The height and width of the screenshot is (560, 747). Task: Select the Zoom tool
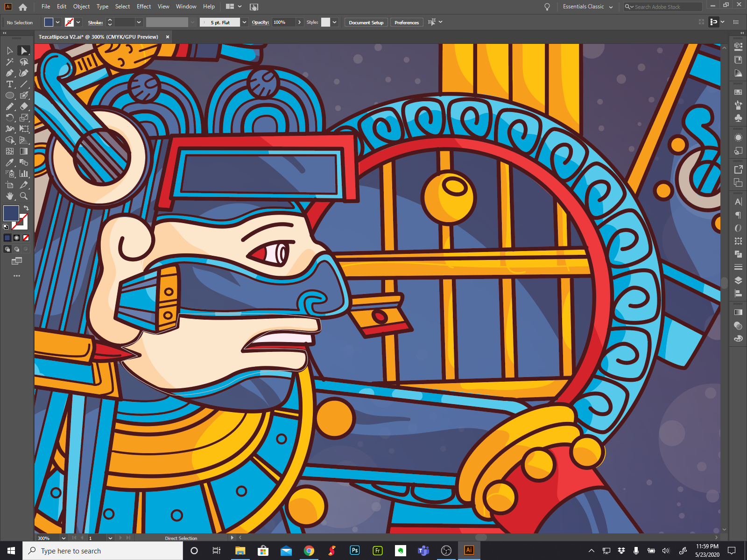pyautogui.click(x=24, y=196)
